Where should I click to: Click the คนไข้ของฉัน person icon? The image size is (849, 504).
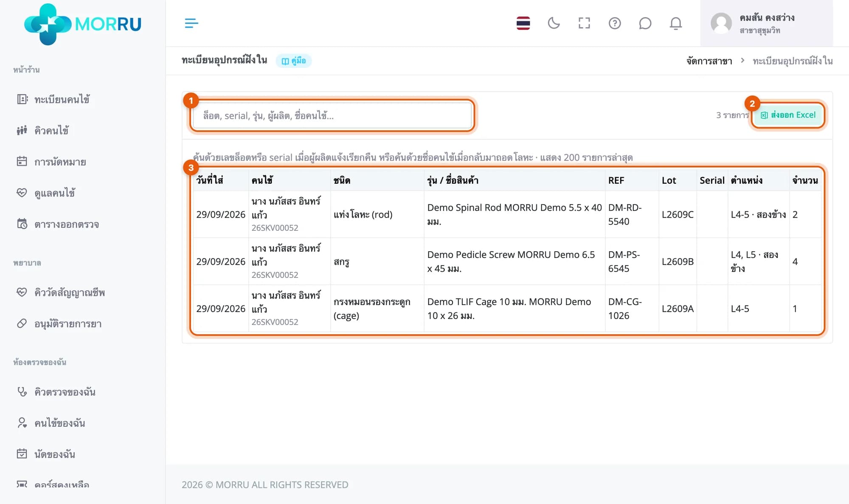22,423
